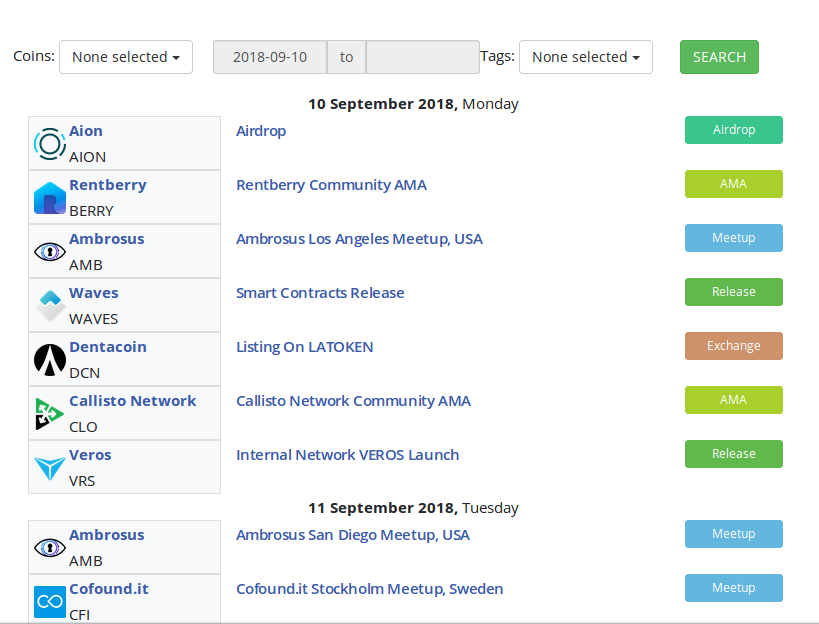The height and width of the screenshot is (624, 819).
Task: Click the AMB ticker under the San Diego row
Action: click(86, 561)
